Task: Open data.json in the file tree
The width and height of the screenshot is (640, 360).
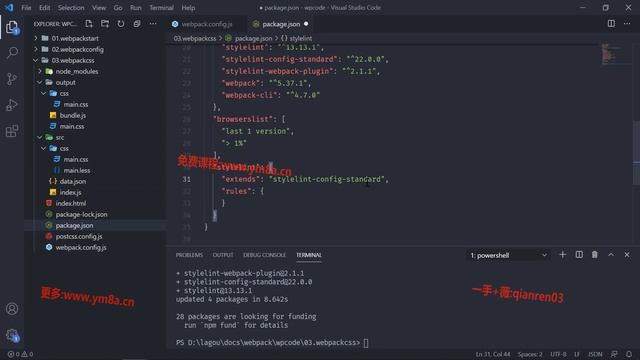Action: pos(73,182)
